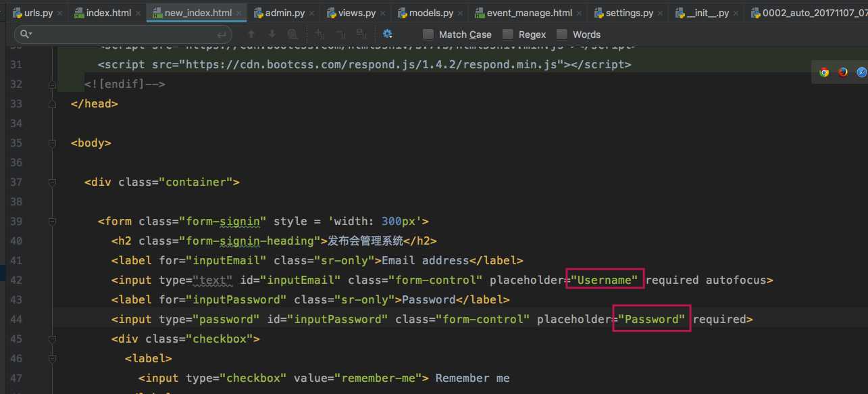Enable the Regex checkbox
868x394 pixels.
coord(508,34)
